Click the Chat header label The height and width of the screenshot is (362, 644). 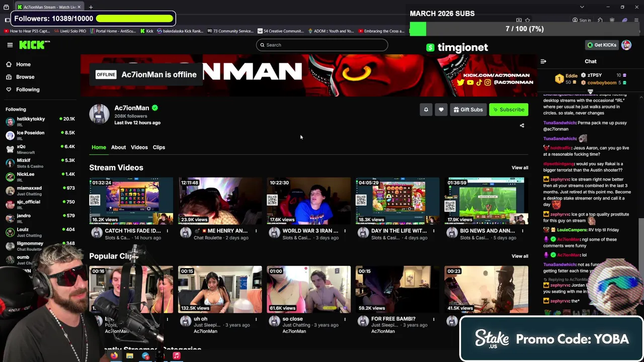591,61
